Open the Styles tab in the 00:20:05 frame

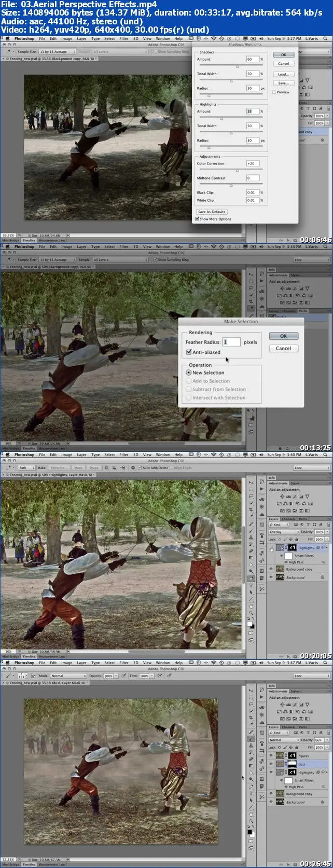[x=295, y=483]
